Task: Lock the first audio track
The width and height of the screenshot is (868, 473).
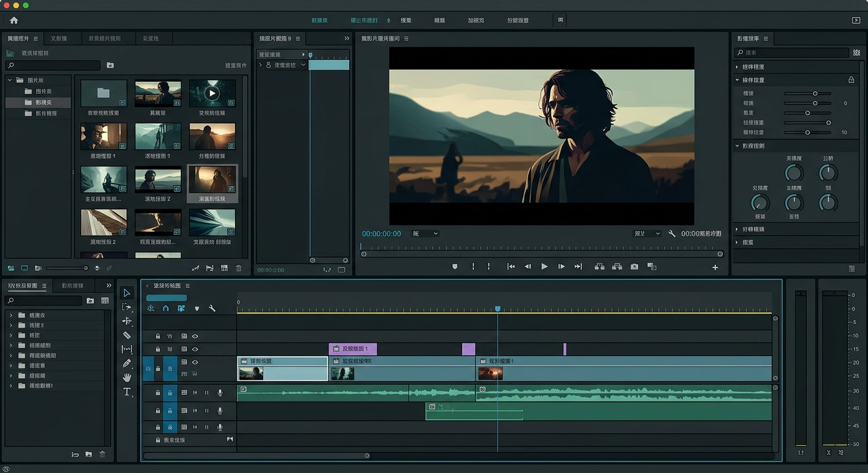Action: (158, 392)
